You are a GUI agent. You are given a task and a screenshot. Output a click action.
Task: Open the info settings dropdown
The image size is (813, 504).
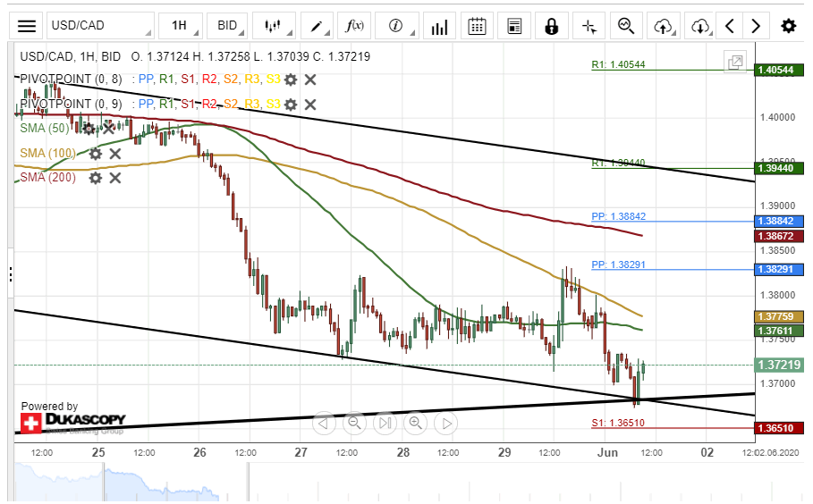coord(396,26)
